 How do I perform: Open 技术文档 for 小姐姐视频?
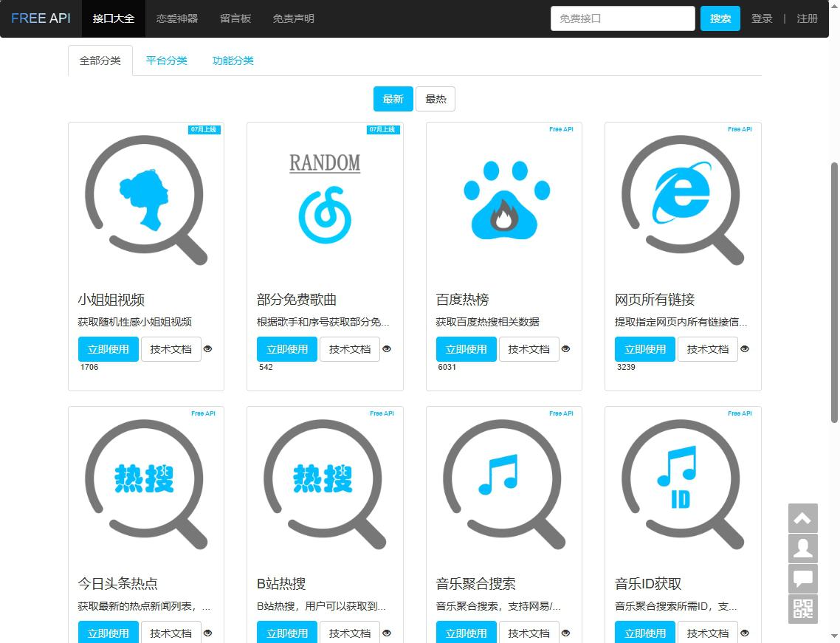coord(171,349)
